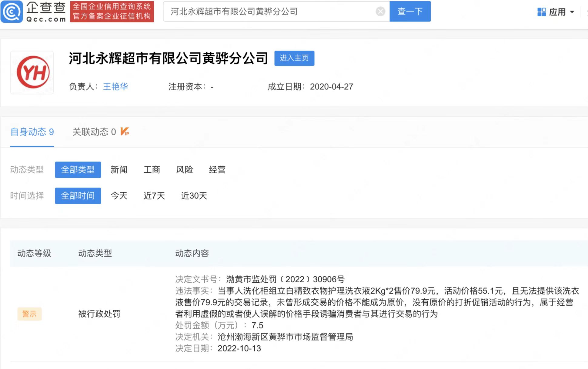Click the 进入主页 button
Screen dimensions: 588x369
294,58
